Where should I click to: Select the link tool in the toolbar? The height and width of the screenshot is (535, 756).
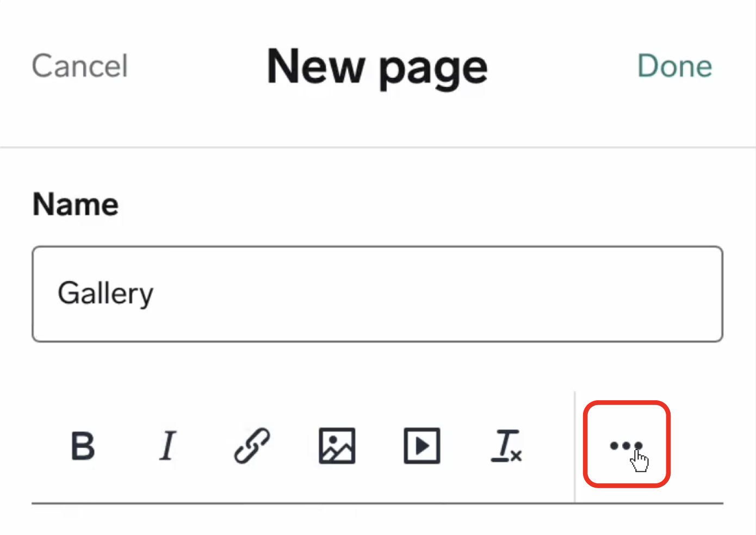pyautogui.click(x=252, y=446)
